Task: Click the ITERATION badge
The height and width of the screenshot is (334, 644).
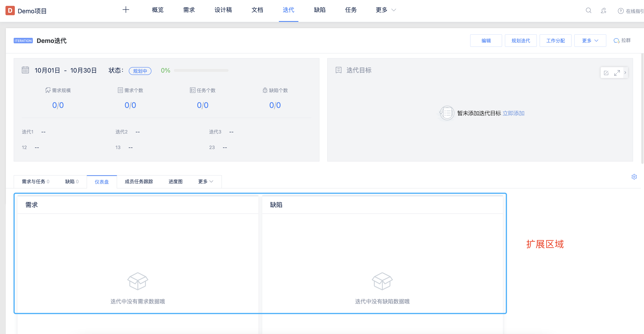Action: click(x=23, y=41)
